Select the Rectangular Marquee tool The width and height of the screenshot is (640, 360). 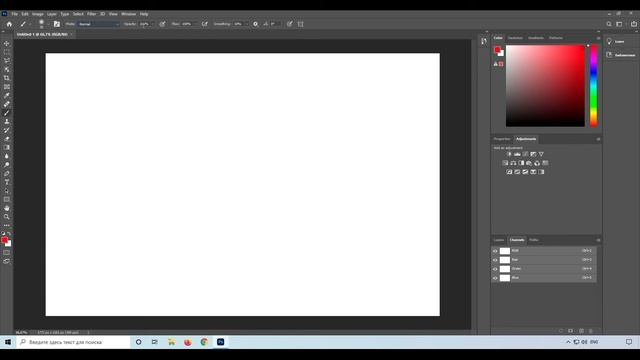pyautogui.click(x=7, y=52)
